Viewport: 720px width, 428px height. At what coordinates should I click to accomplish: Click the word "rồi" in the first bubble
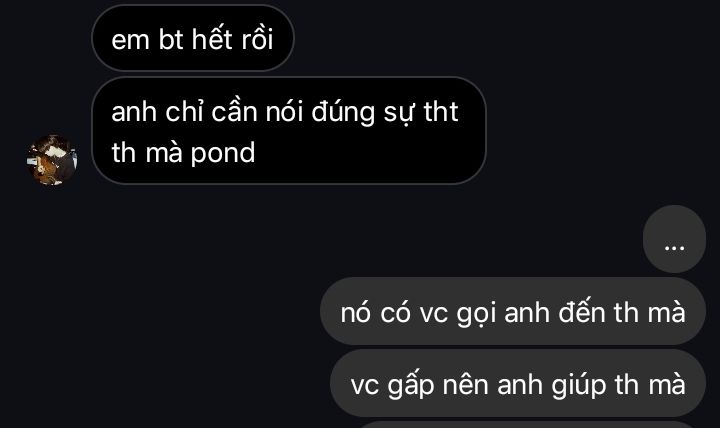coord(257,39)
